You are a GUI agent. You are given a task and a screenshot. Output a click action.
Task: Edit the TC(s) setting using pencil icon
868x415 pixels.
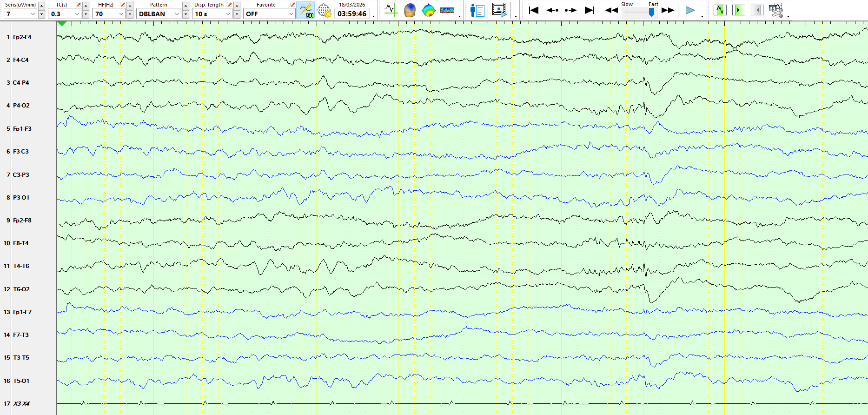point(78,5)
